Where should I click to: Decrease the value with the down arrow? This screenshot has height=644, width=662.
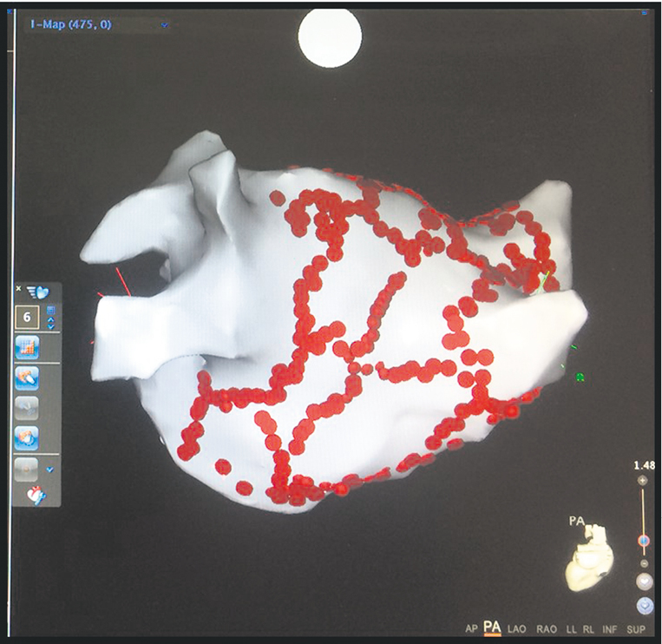coord(50,327)
